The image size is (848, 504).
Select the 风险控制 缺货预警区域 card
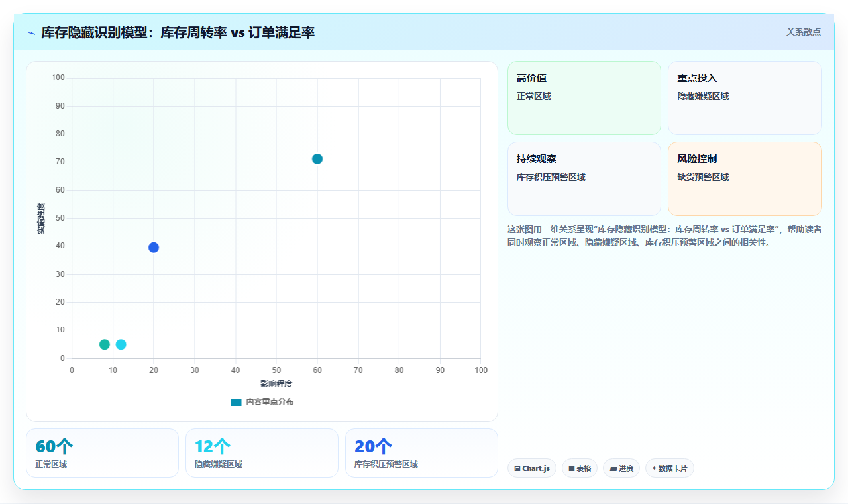coord(745,179)
